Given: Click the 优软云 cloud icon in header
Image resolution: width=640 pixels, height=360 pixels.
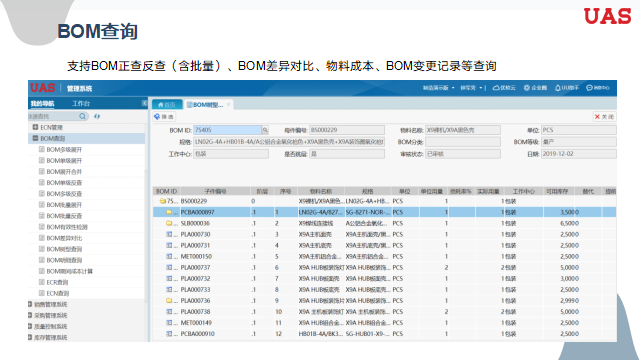Looking at the screenshot, I should pyautogui.click(x=496, y=88).
